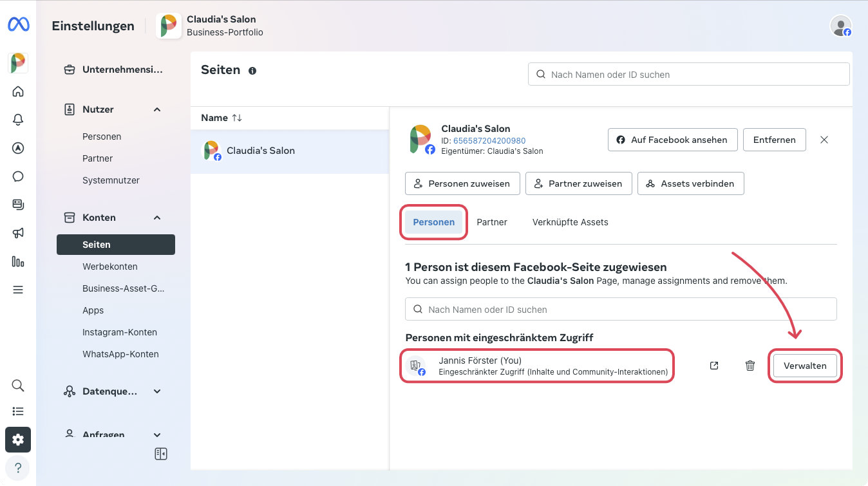Image resolution: width=868 pixels, height=486 pixels.
Task: Sort the list by Name column arrows
Action: pyautogui.click(x=237, y=118)
